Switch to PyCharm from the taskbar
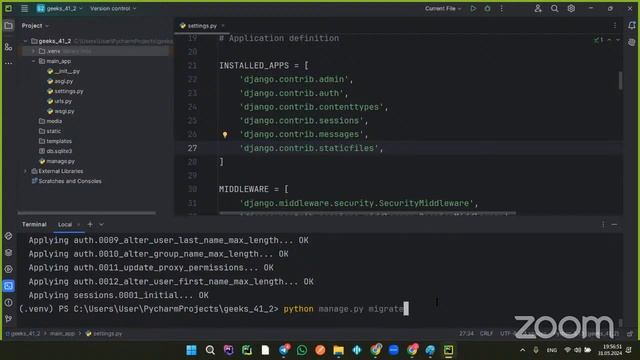The image size is (640, 360). 449,350
